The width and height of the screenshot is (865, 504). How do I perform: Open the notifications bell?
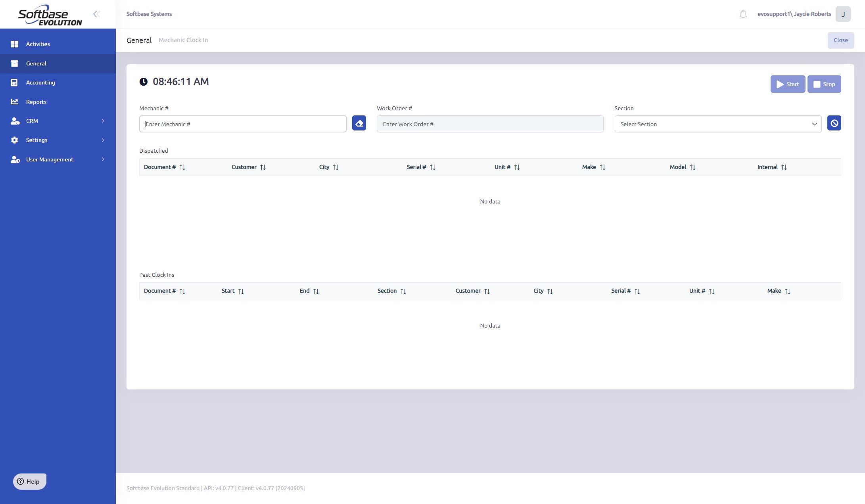(x=743, y=14)
